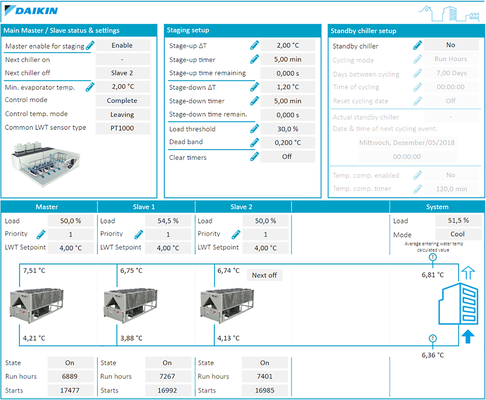Click the outlined up arrow above building

[468, 273]
